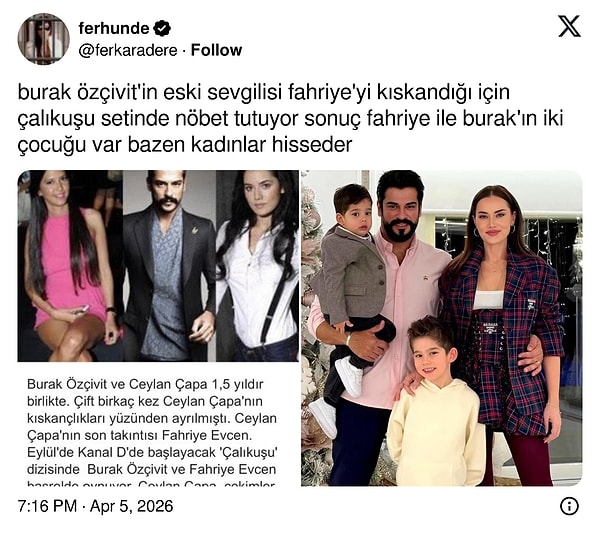Click the article caption starting 'Burak Özçivit ve Ceylan Çapa'

152,433
